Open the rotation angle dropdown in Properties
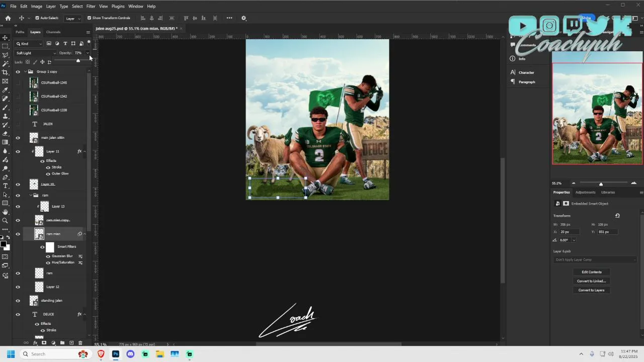Screen dimensions: 644x362 tap(574, 240)
